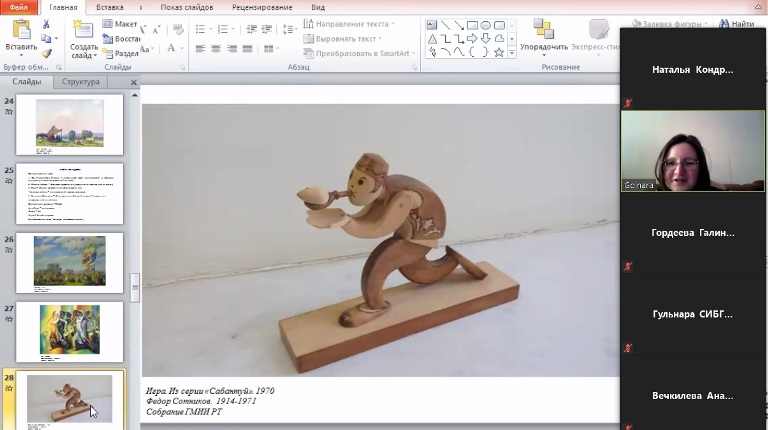The width and height of the screenshot is (768, 430).
Task: Click the Cut scissors icon
Action: click(46, 24)
